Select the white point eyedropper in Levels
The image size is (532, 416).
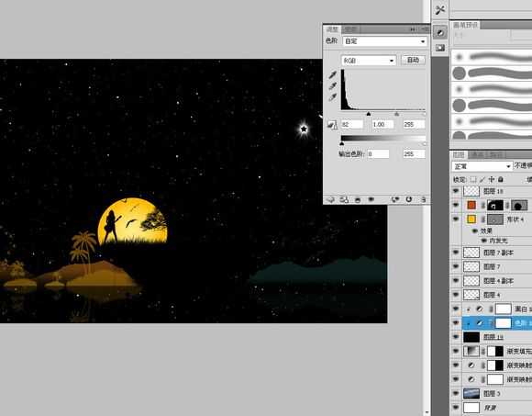click(x=333, y=97)
